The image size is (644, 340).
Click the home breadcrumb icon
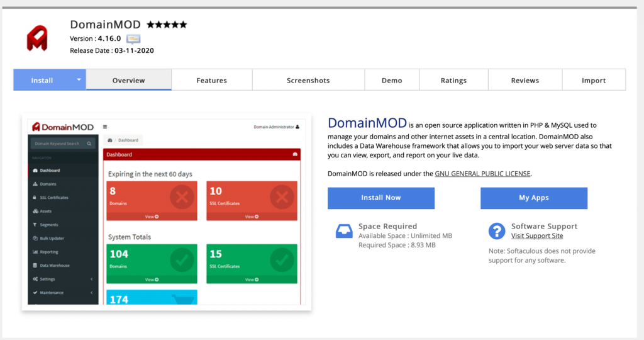109,140
